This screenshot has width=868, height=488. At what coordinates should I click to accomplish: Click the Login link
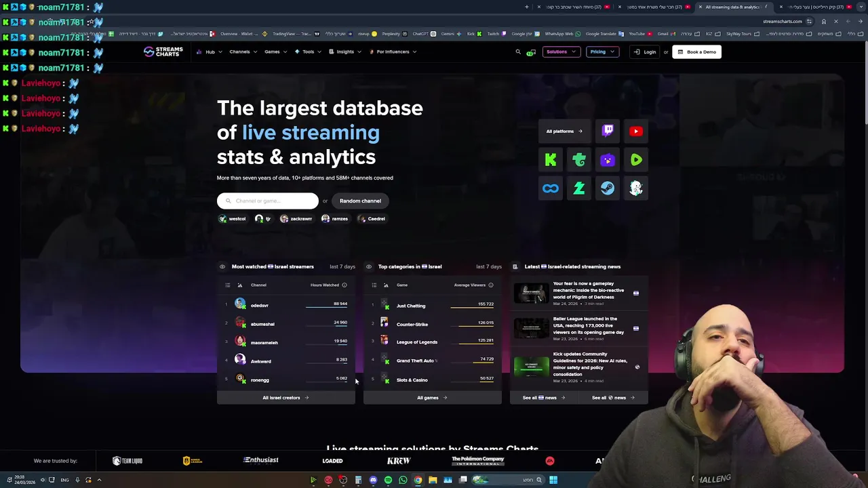point(645,52)
